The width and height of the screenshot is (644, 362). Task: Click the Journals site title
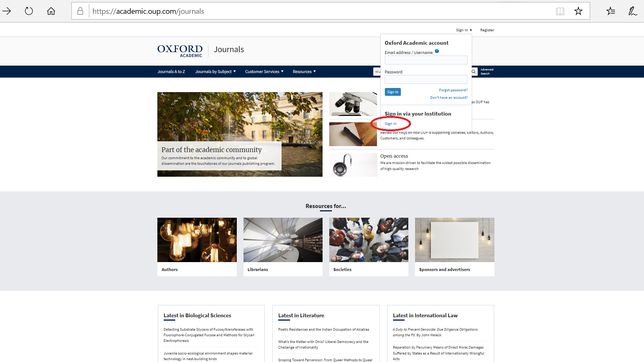229,50
